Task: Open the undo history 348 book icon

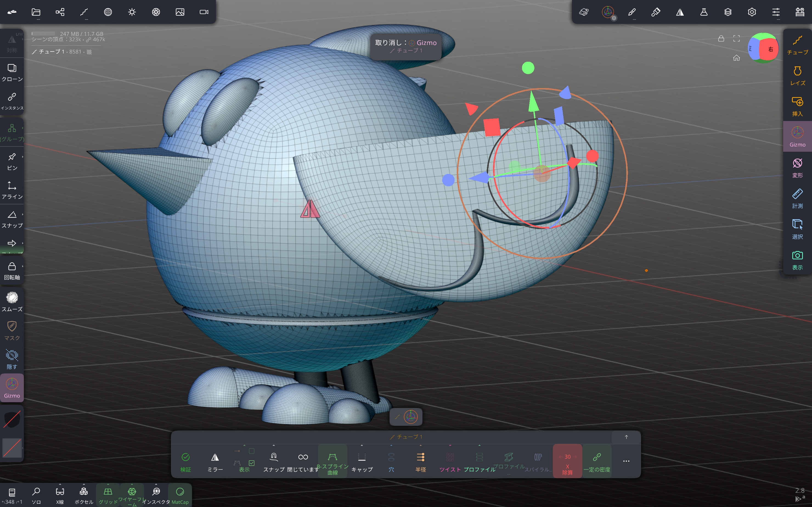Action: pos(12,495)
